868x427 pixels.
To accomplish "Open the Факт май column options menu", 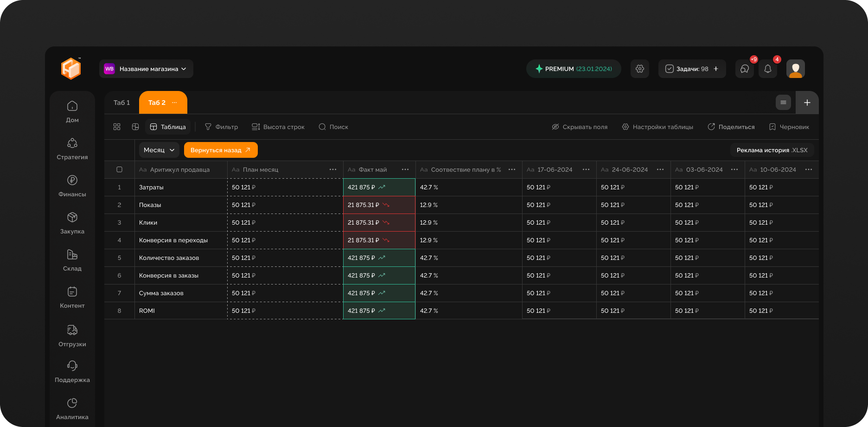I will click(405, 169).
